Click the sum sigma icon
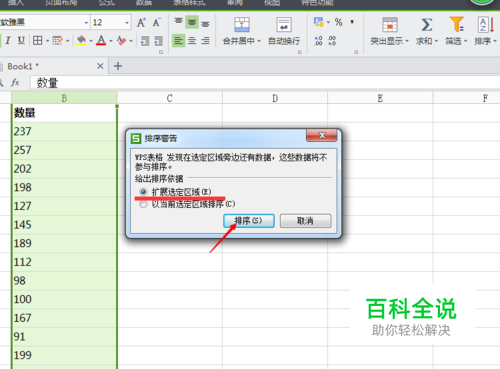This screenshot has height=369, width=500. 427,25
